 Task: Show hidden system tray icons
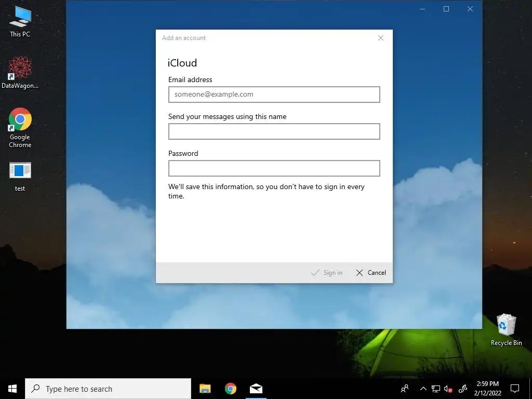pyautogui.click(x=423, y=389)
